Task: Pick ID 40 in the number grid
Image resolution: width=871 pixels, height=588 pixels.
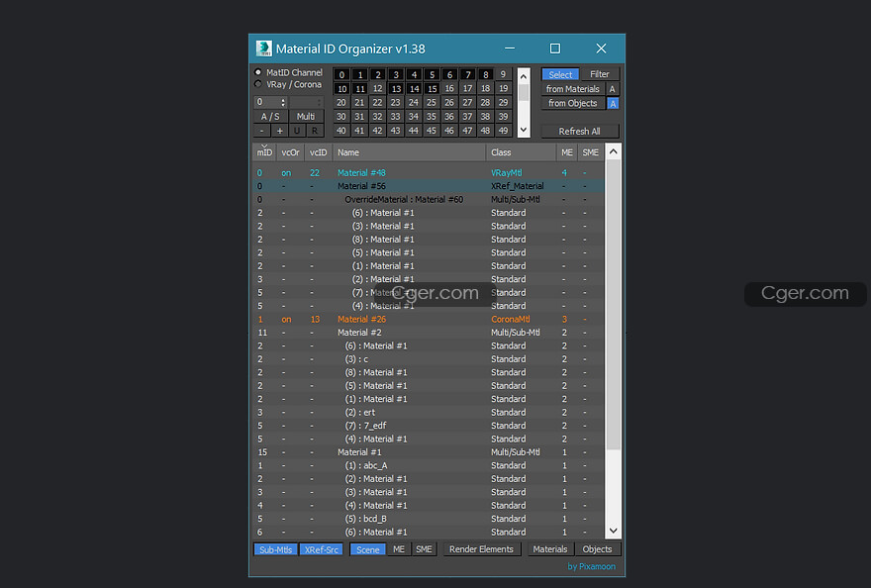Action: click(341, 131)
